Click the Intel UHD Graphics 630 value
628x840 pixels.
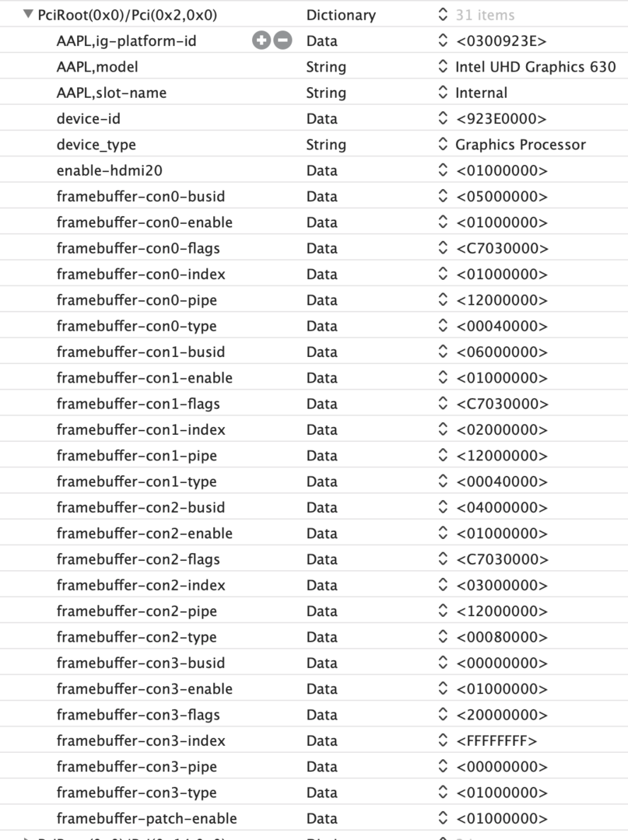coord(535,67)
